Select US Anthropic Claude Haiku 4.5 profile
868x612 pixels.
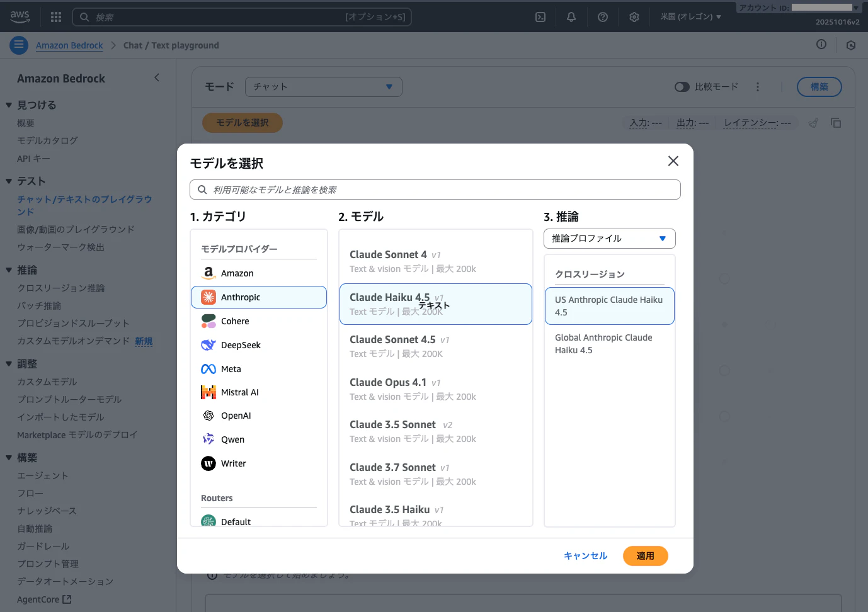[609, 306]
